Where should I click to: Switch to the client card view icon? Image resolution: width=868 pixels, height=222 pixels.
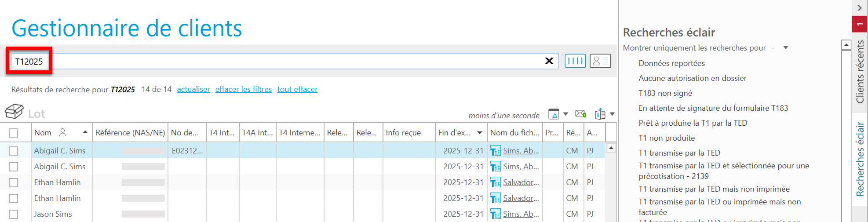coord(600,61)
